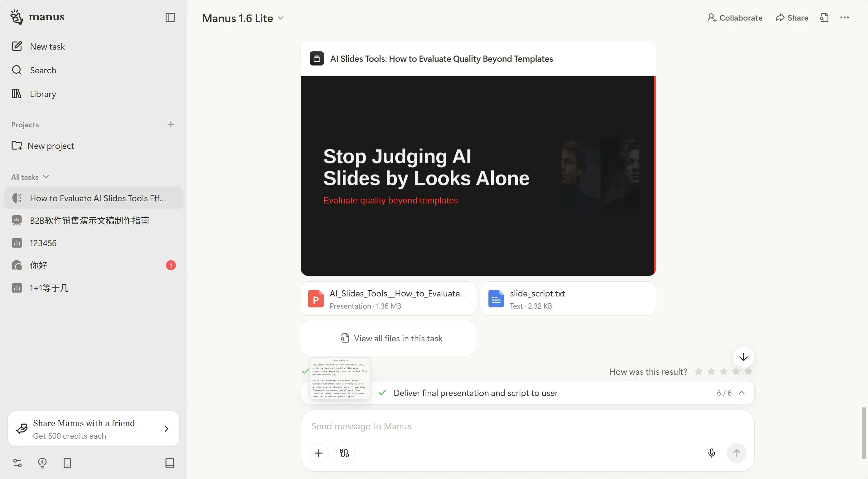Open Manus 1.6 Lite model dropdown
Viewport: 868px width, 479px height.
point(243,18)
